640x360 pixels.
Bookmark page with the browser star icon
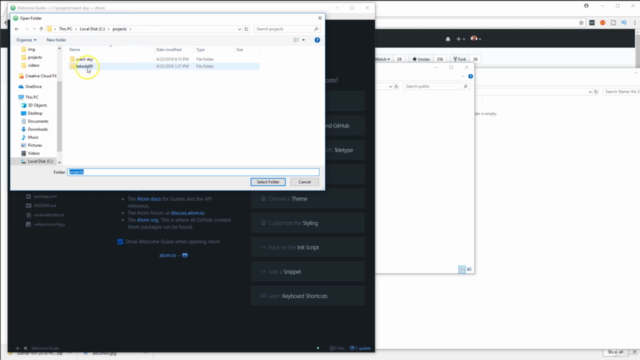pos(581,23)
